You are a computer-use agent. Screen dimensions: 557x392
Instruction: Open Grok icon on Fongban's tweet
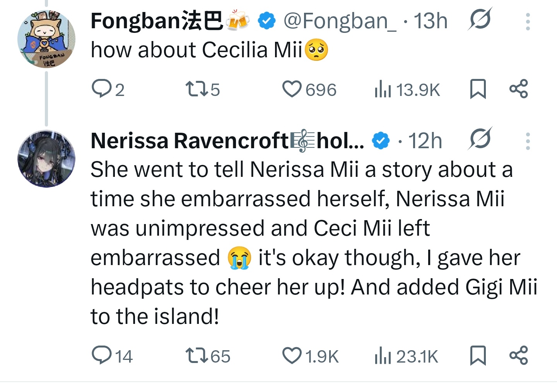point(479,19)
